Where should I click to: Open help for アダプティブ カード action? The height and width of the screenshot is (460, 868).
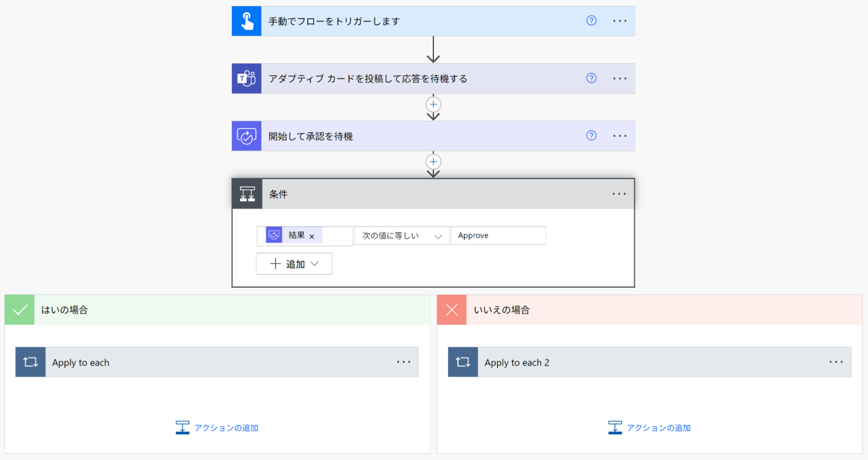pyautogui.click(x=591, y=79)
